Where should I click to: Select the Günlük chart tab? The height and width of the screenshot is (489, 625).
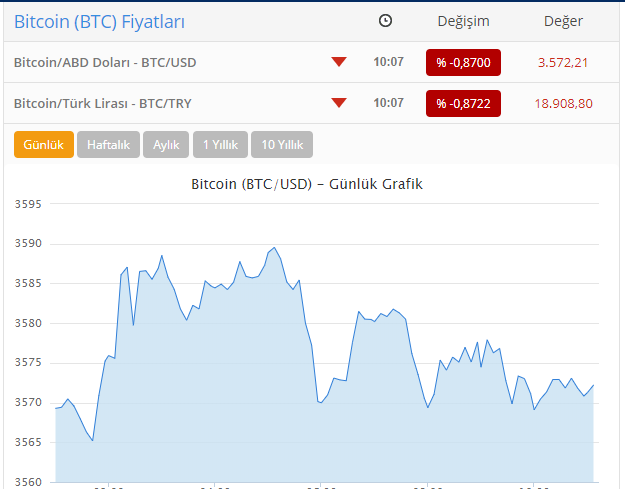pyautogui.click(x=44, y=144)
